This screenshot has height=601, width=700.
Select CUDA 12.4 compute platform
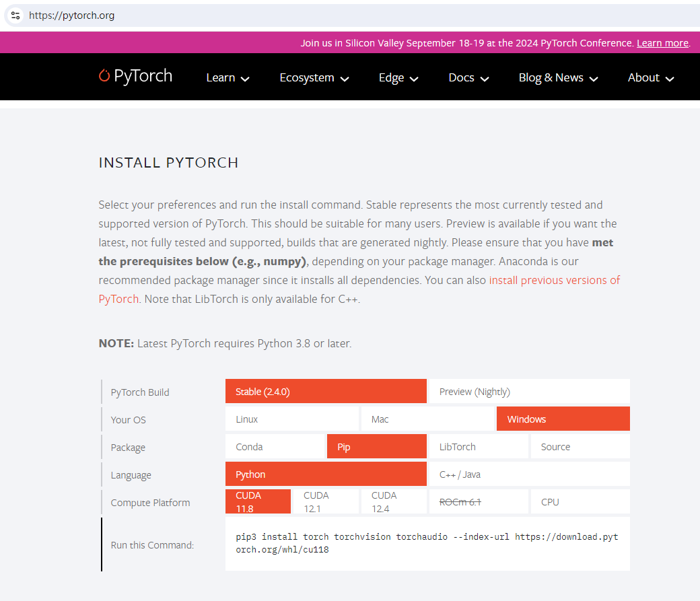tap(394, 502)
